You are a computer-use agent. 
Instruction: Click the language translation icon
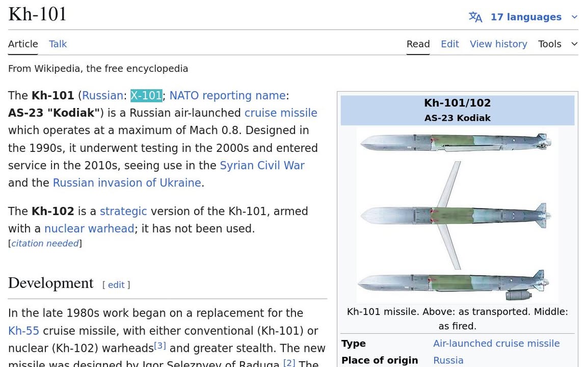(x=475, y=17)
